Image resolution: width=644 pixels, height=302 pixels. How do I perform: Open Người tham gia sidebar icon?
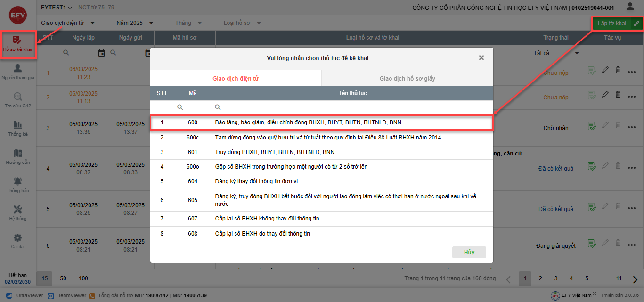(x=18, y=73)
